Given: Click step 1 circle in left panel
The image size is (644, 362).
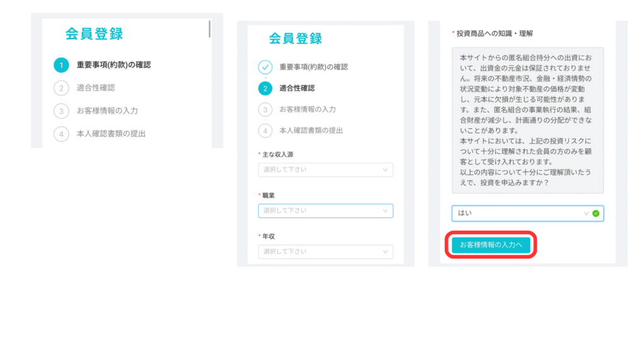Looking at the screenshot, I should (61, 65).
